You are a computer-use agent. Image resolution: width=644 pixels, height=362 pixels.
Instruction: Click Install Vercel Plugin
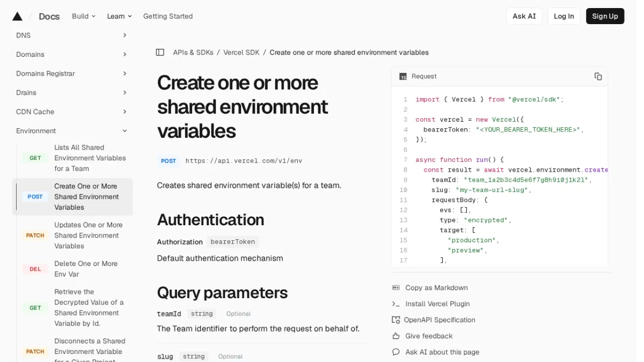click(437, 304)
